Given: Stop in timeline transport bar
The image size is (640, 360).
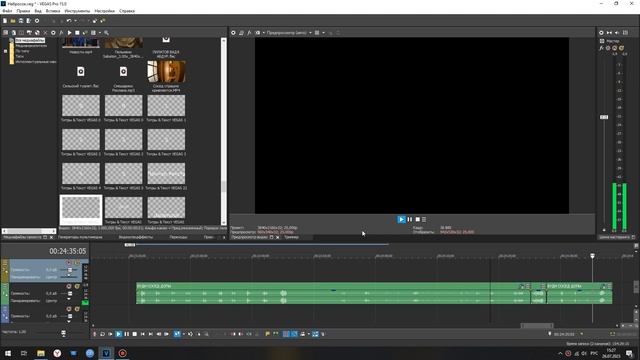Looking at the screenshot, I should (135, 334).
